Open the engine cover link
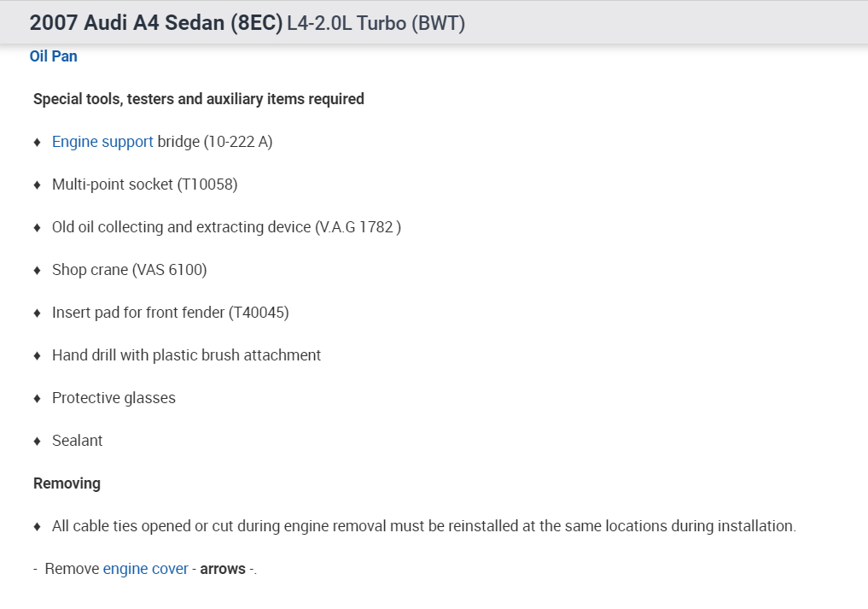868x609 pixels. click(145, 569)
